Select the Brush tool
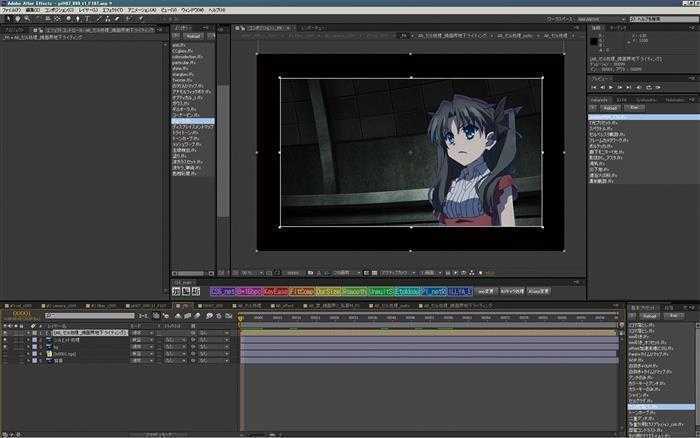Image resolution: width=700 pixels, height=438 pixels. [99, 19]
